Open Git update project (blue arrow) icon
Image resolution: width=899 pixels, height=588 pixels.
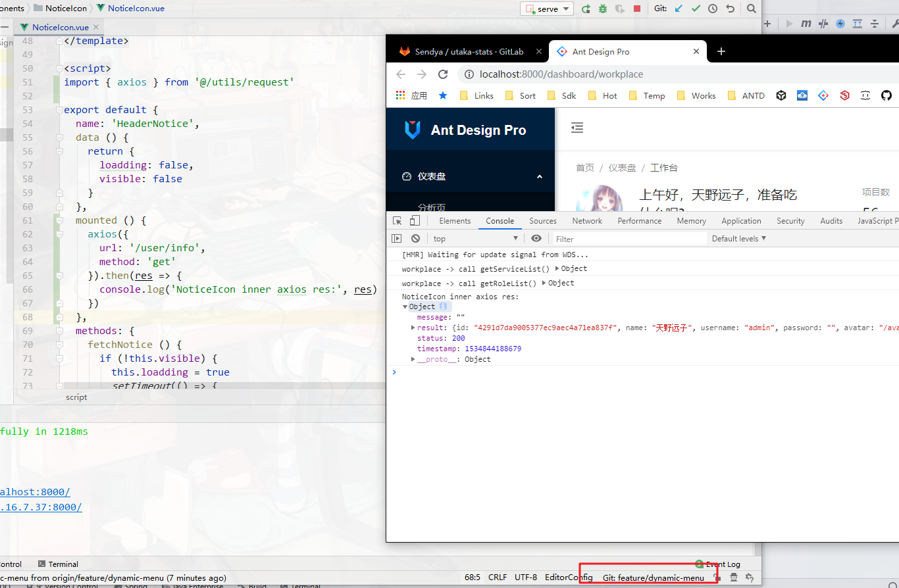tap(679, 9)
